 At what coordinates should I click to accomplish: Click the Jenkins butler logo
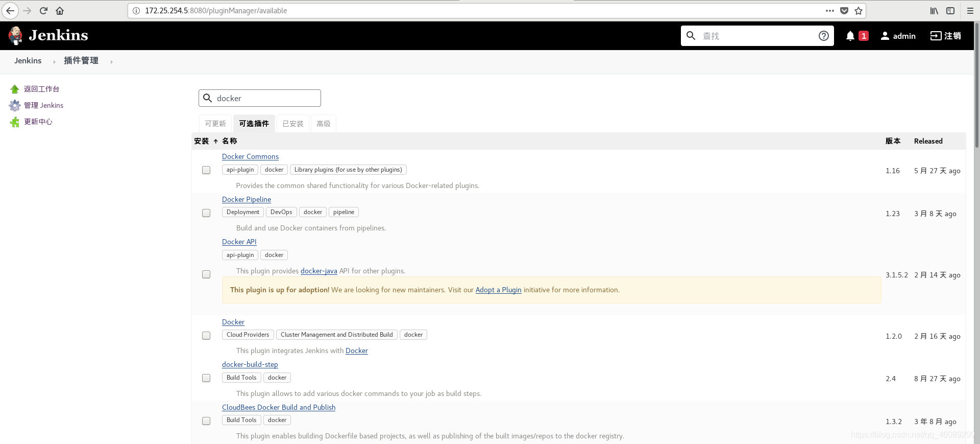click(x=15, y=35)
